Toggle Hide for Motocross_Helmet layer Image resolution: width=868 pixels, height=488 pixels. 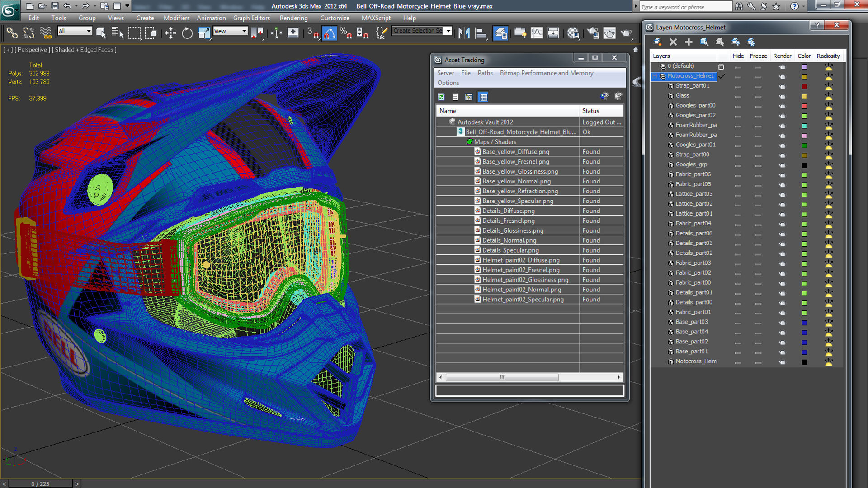(x=738, y=77)
